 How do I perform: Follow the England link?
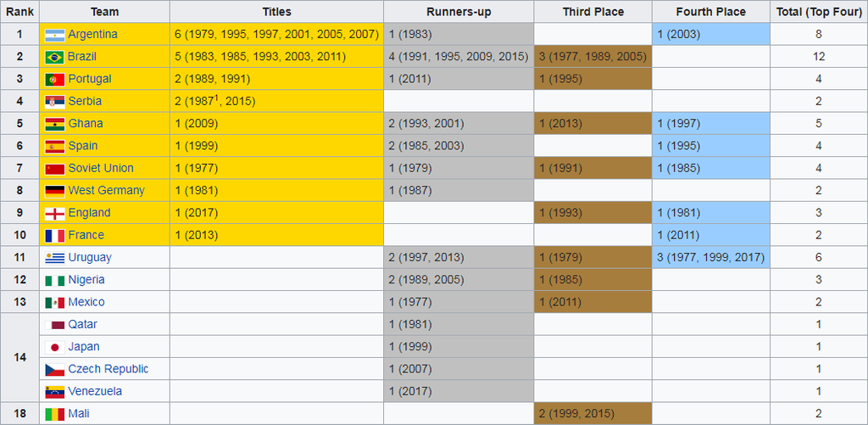tap(89, 213)
